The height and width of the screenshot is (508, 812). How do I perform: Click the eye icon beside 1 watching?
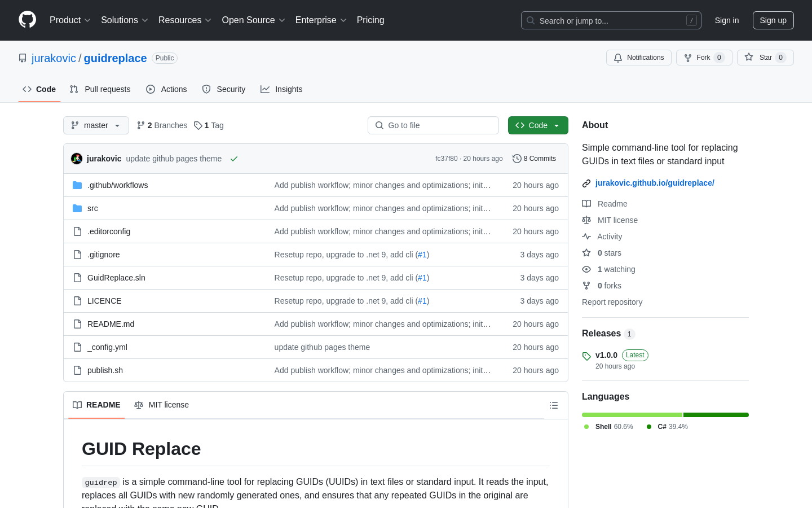pyautogui.click(x=586, y=269)
